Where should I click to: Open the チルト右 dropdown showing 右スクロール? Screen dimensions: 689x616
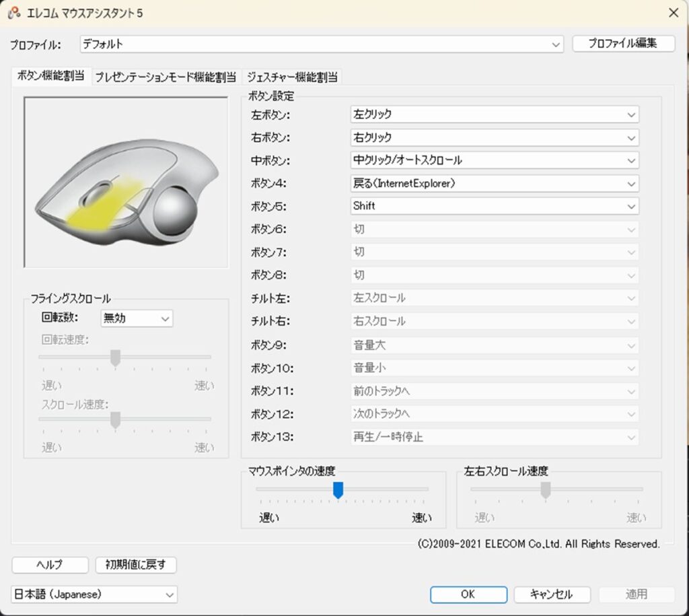495,321
